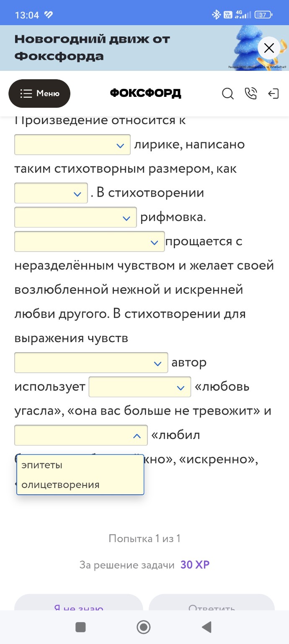Click the logout icon
The height and width of the screenshot is (644, 289).
coord(274,94)
